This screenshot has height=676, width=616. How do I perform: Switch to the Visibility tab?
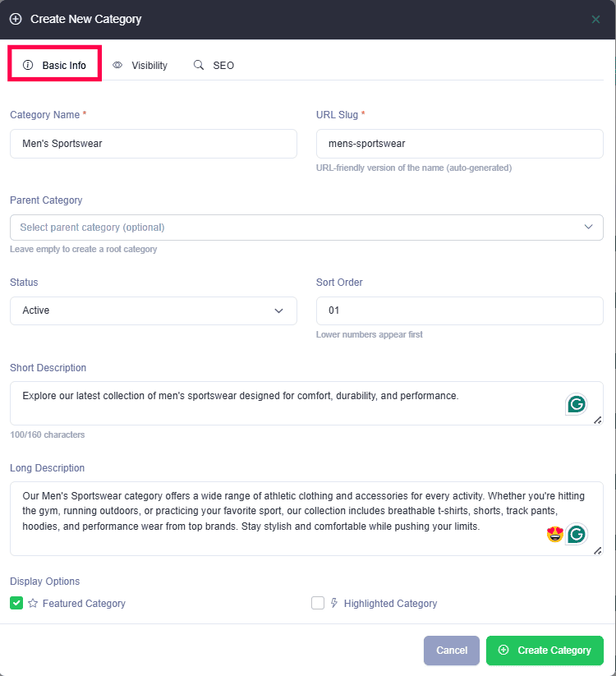(140, 65)
